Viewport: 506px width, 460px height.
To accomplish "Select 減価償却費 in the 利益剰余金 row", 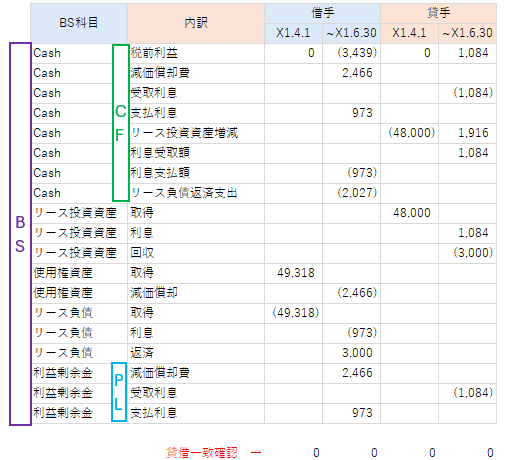I will [196, 373].
